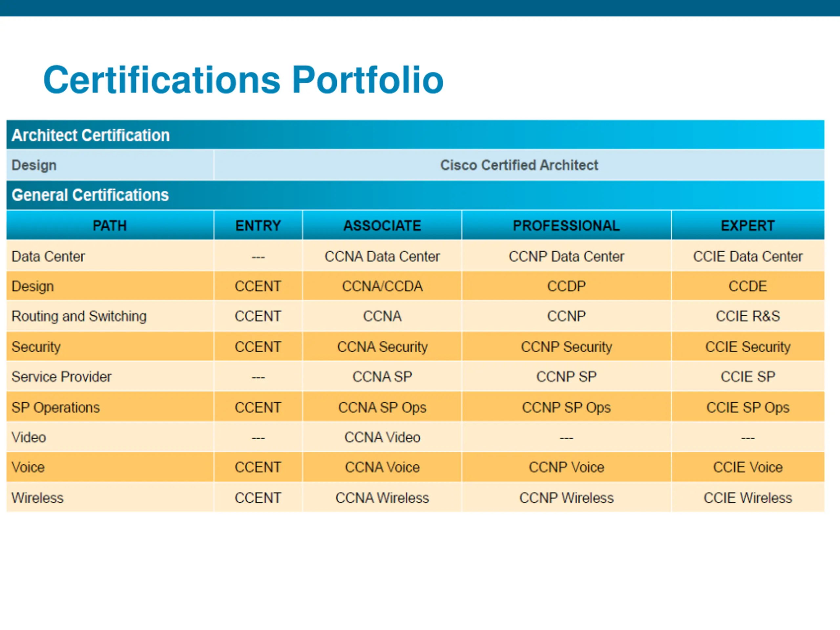Click 'CCNA Video' cell
This screenshot has width=840, height=630.
382,437
